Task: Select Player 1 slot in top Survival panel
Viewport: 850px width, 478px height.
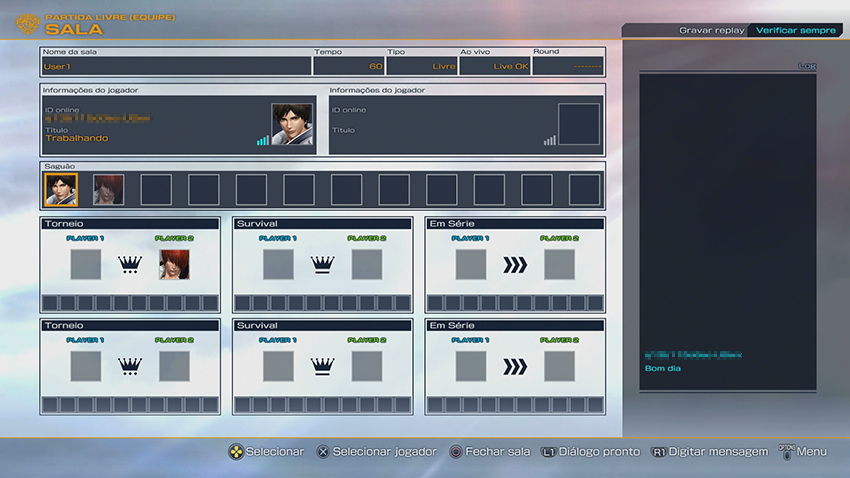Action: [x=278, y=264]
